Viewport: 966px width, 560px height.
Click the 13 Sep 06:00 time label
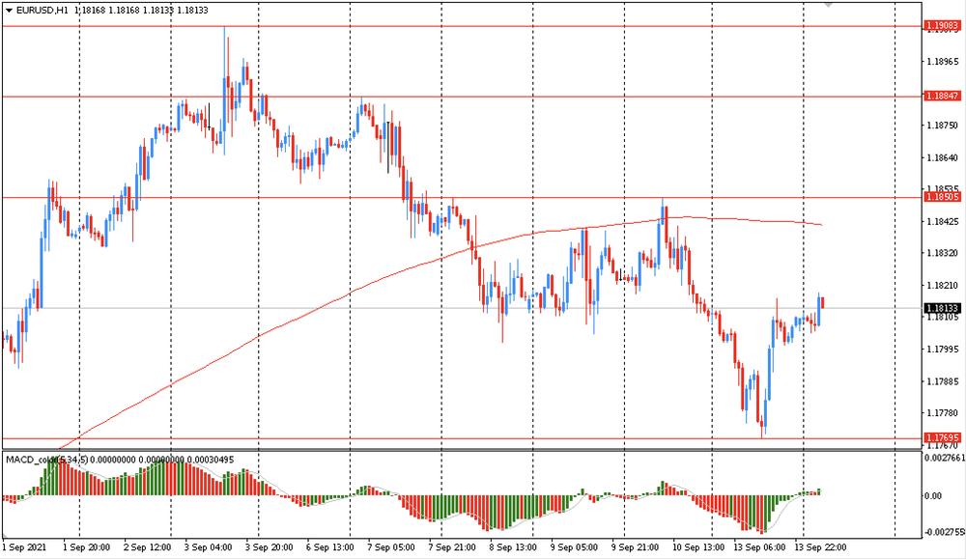(759, 547)
